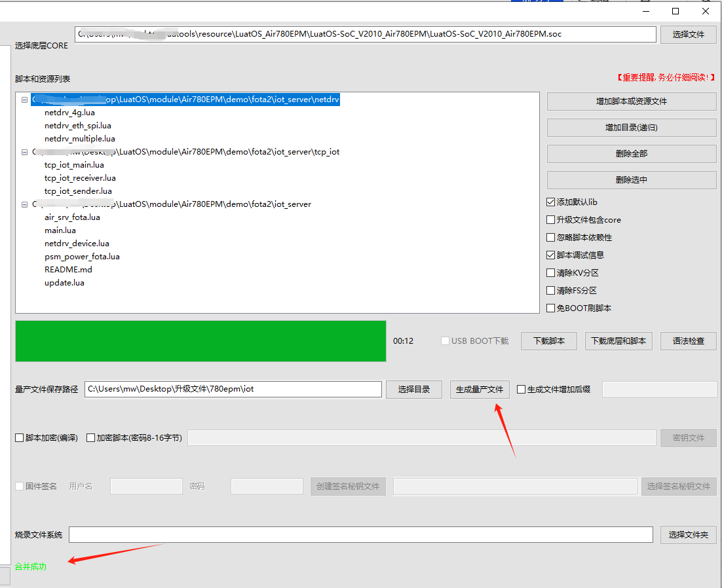Select netdrv_eth_spi.lua file
722x588 pixels.
[78, 126]
